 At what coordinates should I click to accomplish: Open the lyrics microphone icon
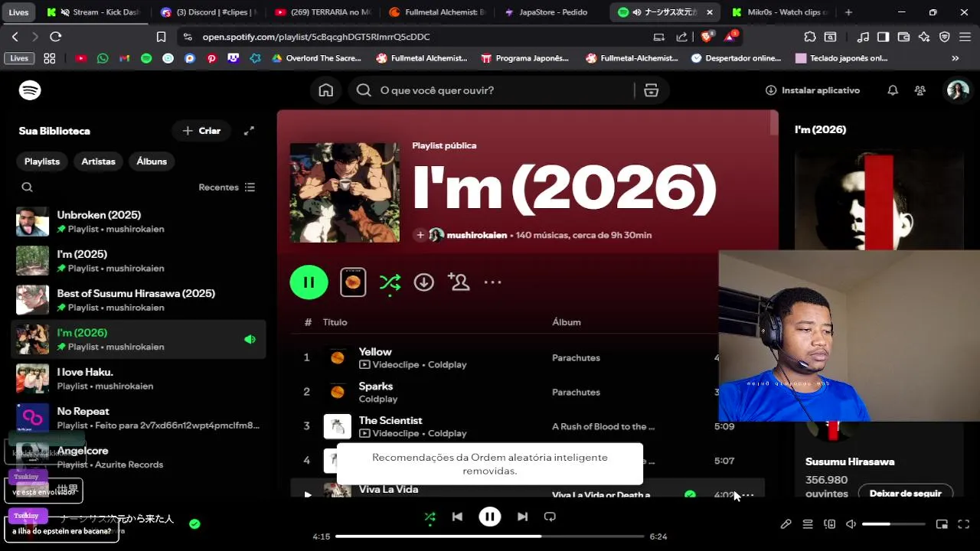[x=786, y=524]
